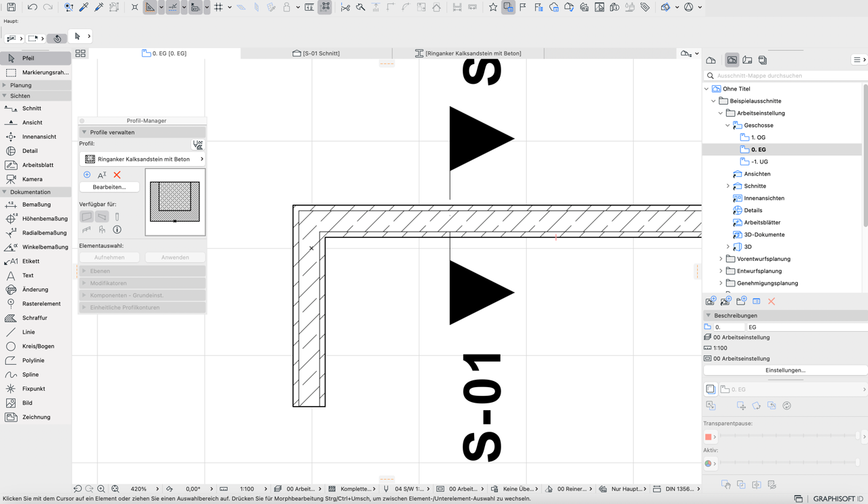The image size is (868, 504).
Task: Click the grid snap icon
Action: tap(218, 7)
